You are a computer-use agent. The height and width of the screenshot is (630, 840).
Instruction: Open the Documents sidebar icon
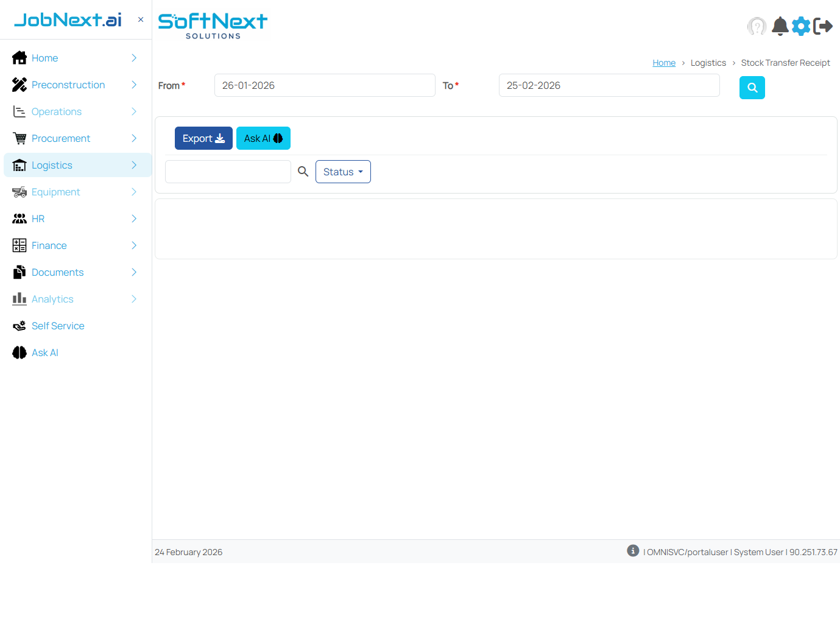19,272
